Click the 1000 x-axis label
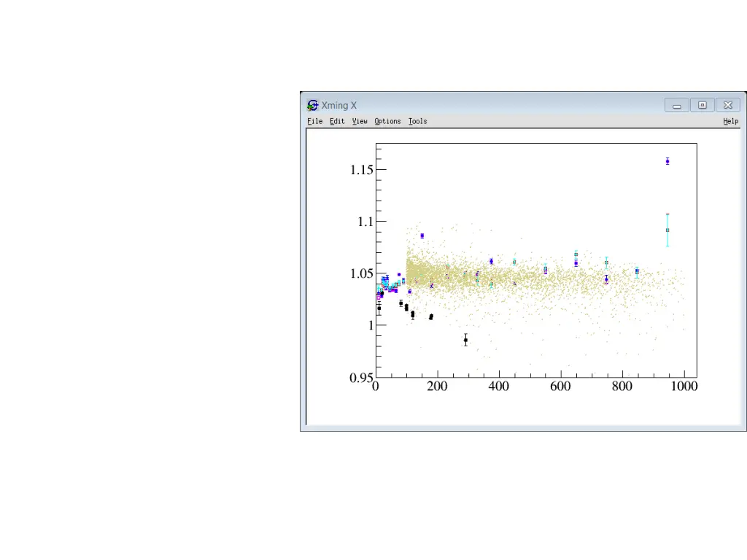This screenshot has width=747, height=560. (684, 386)
